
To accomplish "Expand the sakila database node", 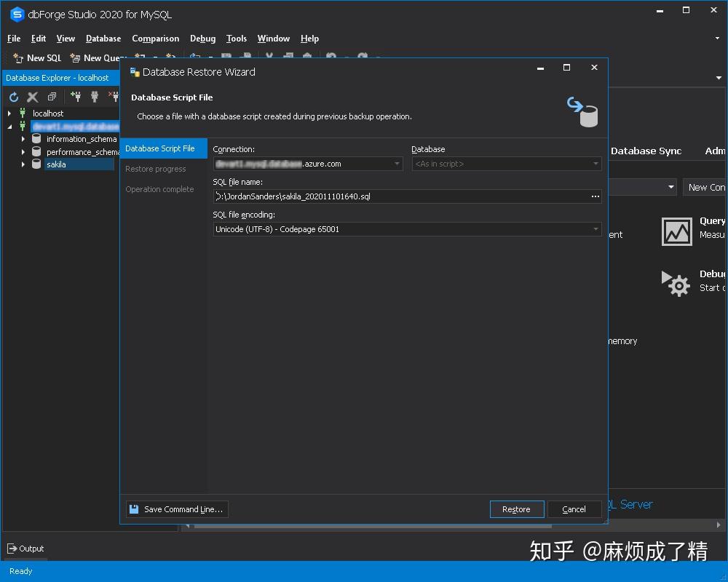I will click(23, 164).
